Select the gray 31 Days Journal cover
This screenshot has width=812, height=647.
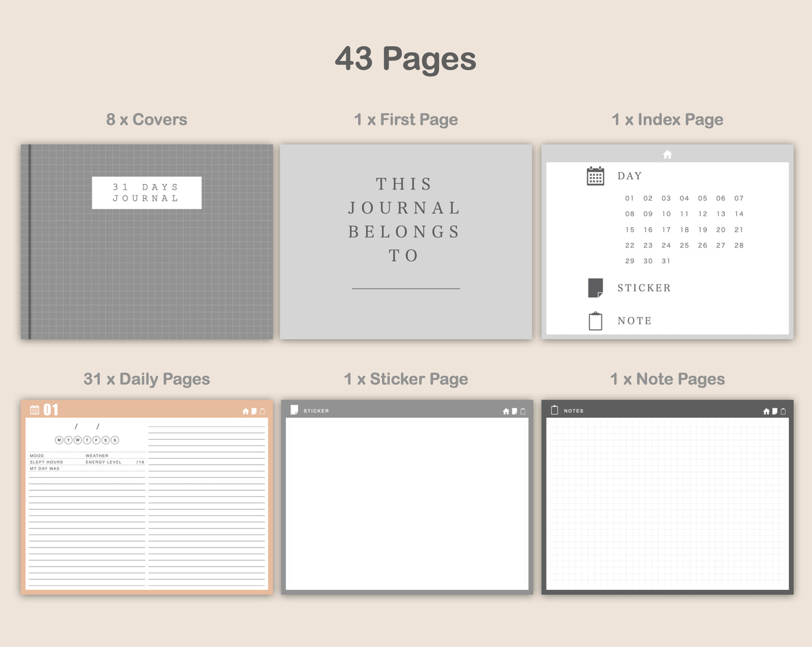pyautogui.click(x=147, y=242)
